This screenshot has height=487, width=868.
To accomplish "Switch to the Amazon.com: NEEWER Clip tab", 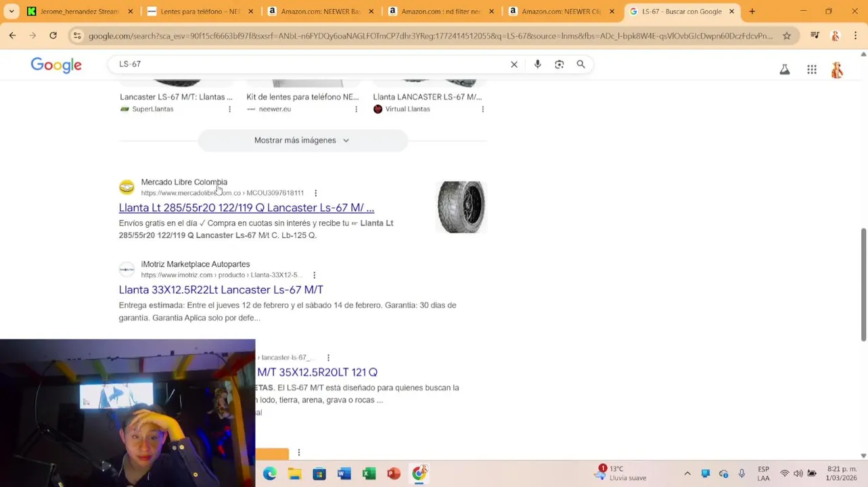I will click(x=562, y=11).
